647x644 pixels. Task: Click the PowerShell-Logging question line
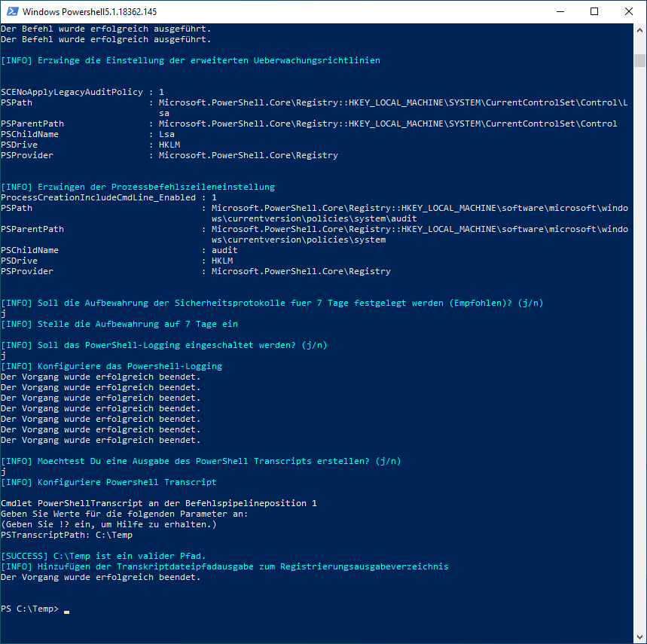coord(164,345)
